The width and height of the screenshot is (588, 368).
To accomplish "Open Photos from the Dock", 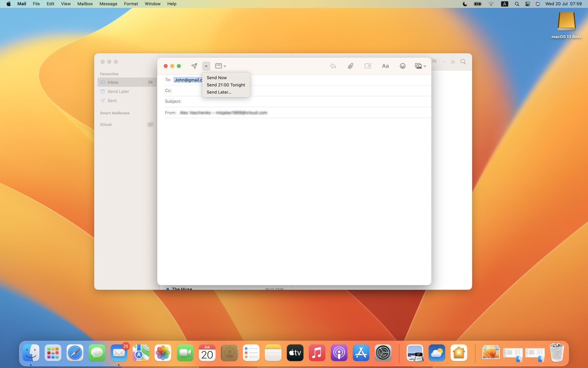I will point(163,353).
